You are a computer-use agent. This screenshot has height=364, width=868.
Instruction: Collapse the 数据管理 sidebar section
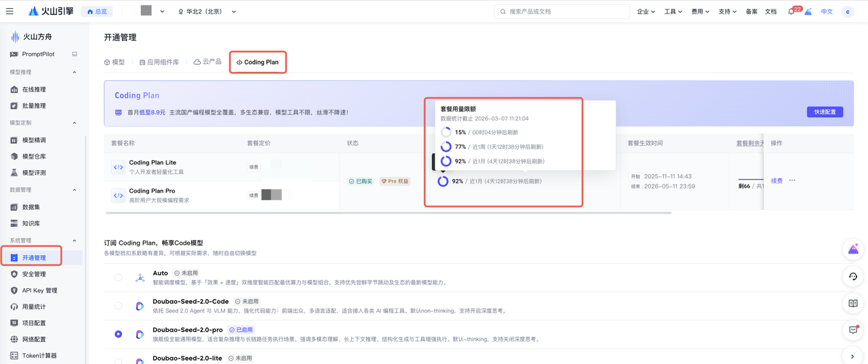tap(75, 190)
